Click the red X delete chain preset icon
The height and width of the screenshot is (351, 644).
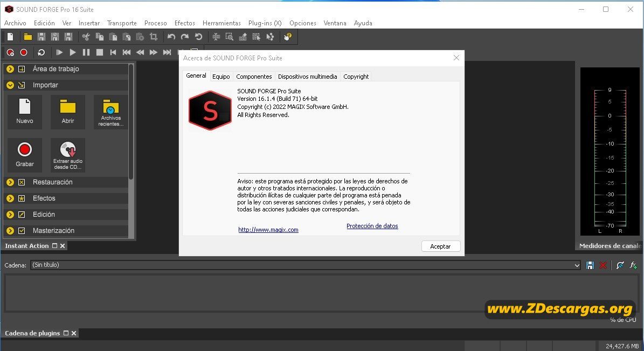(603, 265)
